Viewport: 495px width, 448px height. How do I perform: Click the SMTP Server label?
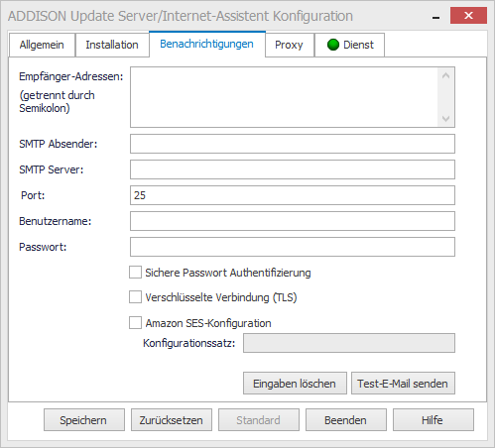(x=52, y=169)
